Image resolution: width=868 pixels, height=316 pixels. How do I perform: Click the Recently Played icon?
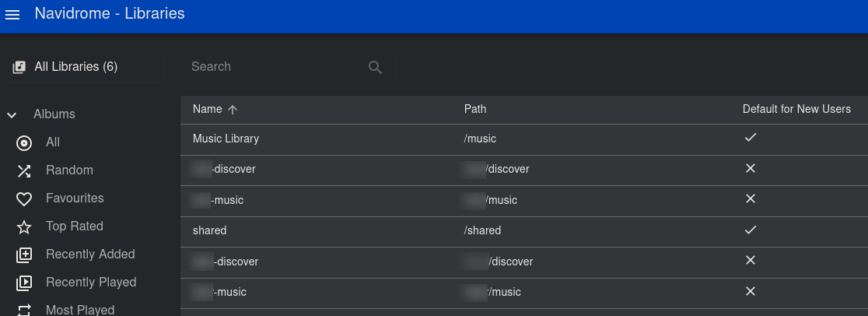24,283
